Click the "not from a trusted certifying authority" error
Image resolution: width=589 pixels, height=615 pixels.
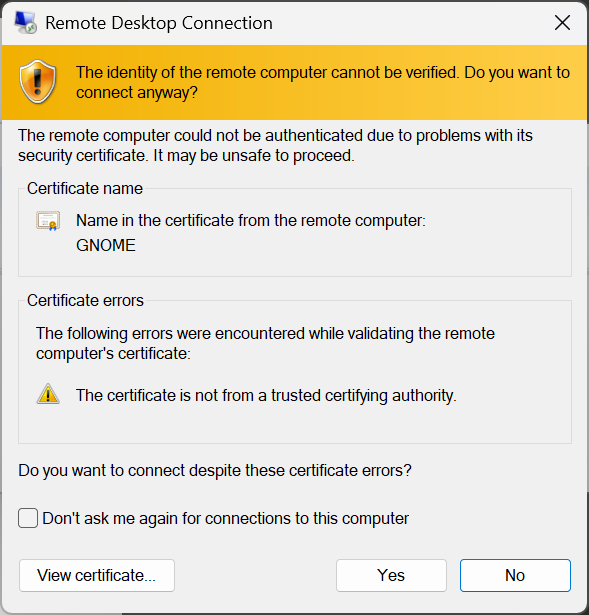266,395
